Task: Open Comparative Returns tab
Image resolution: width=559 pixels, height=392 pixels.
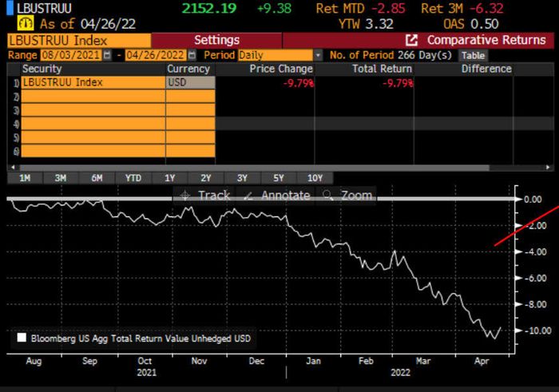Action: coord(418,40)
